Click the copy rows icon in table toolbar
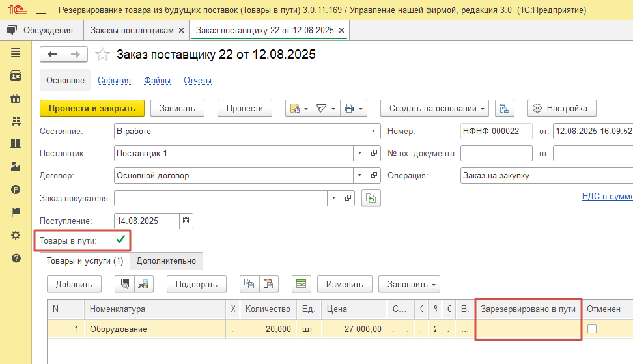This screenshot has width=633, height=364. pos(249,284)
